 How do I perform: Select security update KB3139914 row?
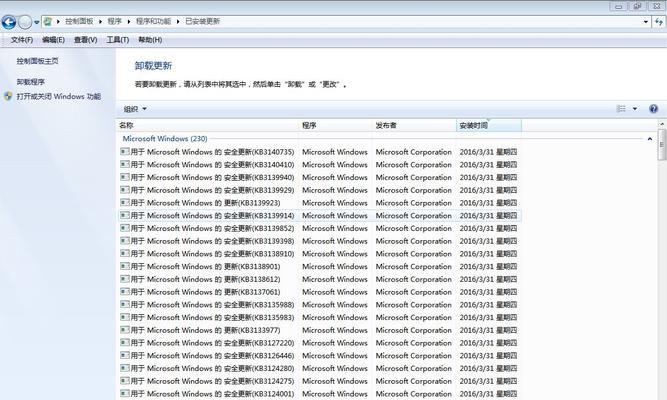click(x=319, y=216)
